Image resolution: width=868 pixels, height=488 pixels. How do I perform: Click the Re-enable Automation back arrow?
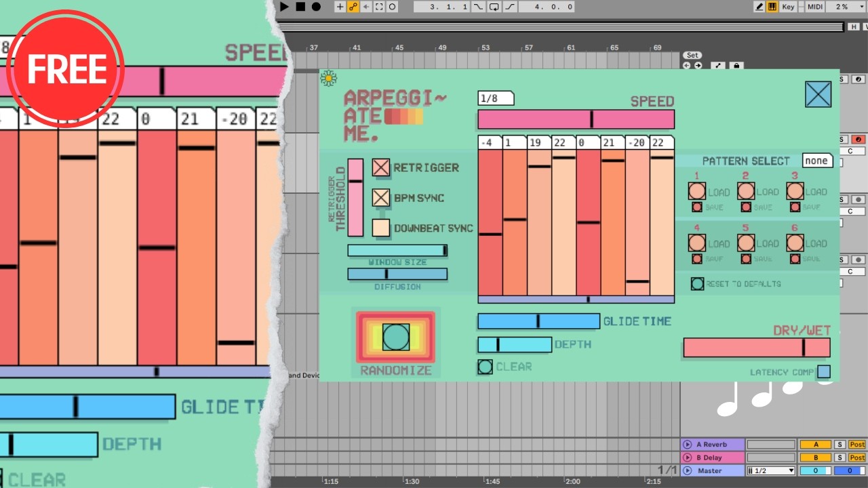click(366, 7)
